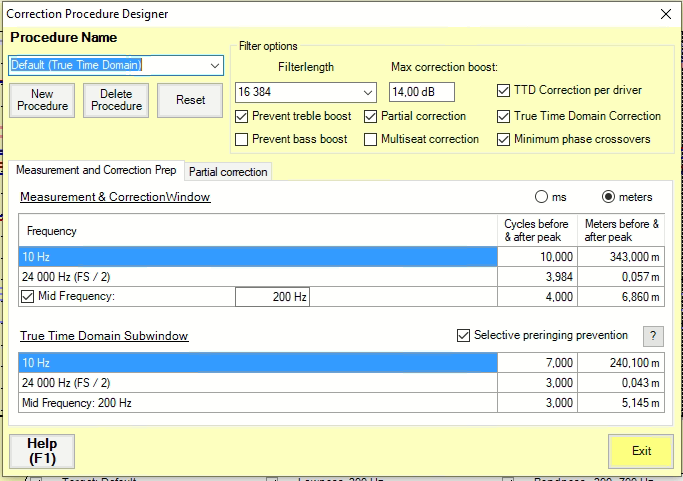Open Measurement and Correction Prep tab

coord(96,170)
